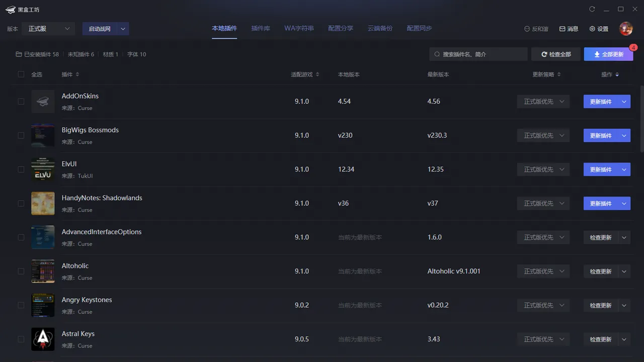Open the AddOnSkins plugin thumbnail
Screen dimensions: 644x362
coord(43,102)
